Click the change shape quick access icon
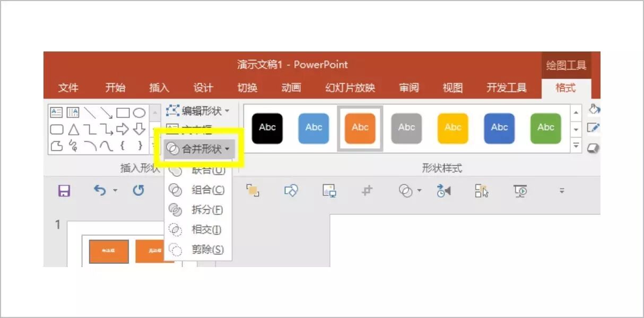The height and width of the screenshot is (318, 644). tap(291, 191)
